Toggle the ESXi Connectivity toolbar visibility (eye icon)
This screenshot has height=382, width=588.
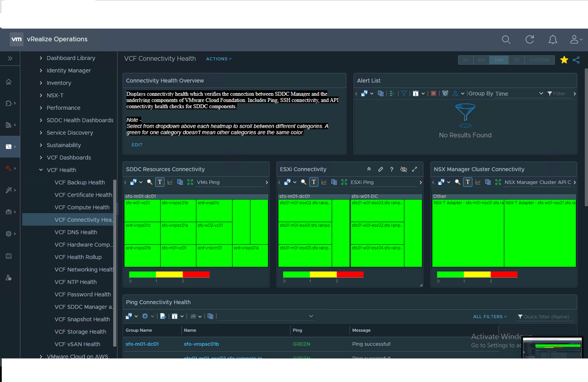tap(403, 169)
